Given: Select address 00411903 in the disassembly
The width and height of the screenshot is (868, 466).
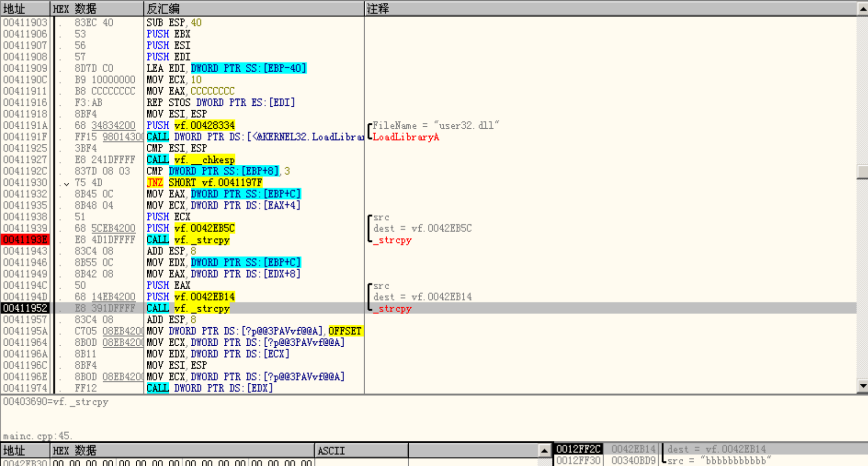Looking at the screenshot, I should 25,23.
